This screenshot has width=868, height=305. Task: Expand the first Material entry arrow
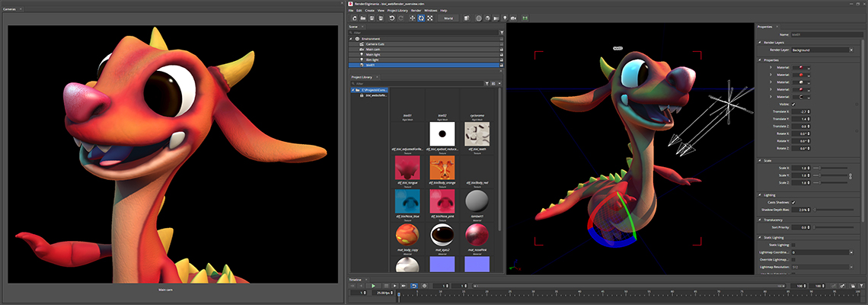771,67
